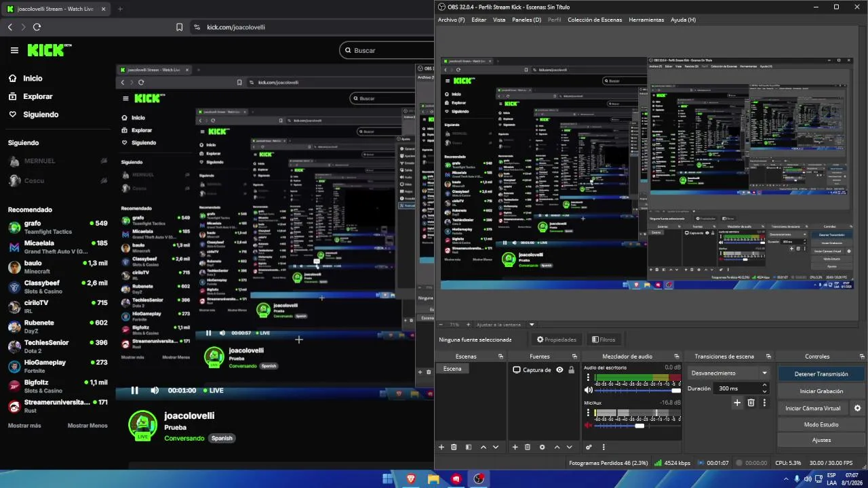Toggle Modo Estudio in OBS
This screenshot has height=488, width=868.
tap(821, 424)
